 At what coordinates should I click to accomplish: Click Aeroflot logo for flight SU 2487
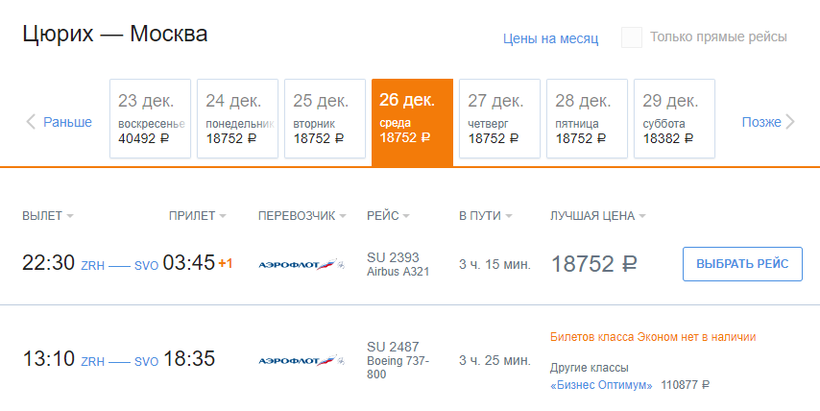coord(301,360)
